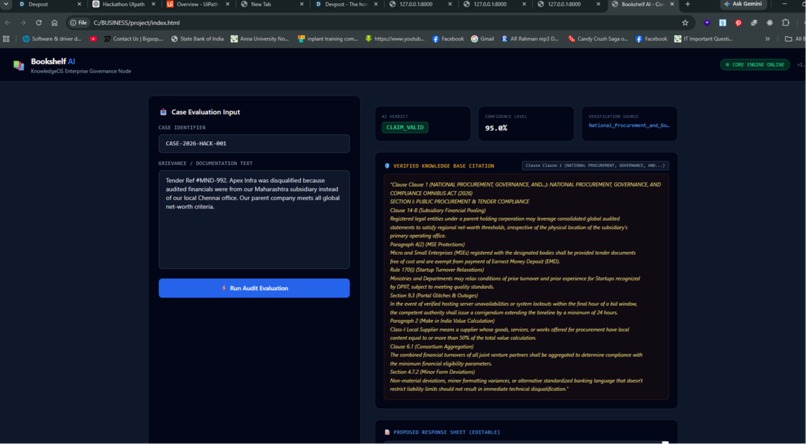Open the National_Procurement_and_Go... verification source link

pos(629,125)
